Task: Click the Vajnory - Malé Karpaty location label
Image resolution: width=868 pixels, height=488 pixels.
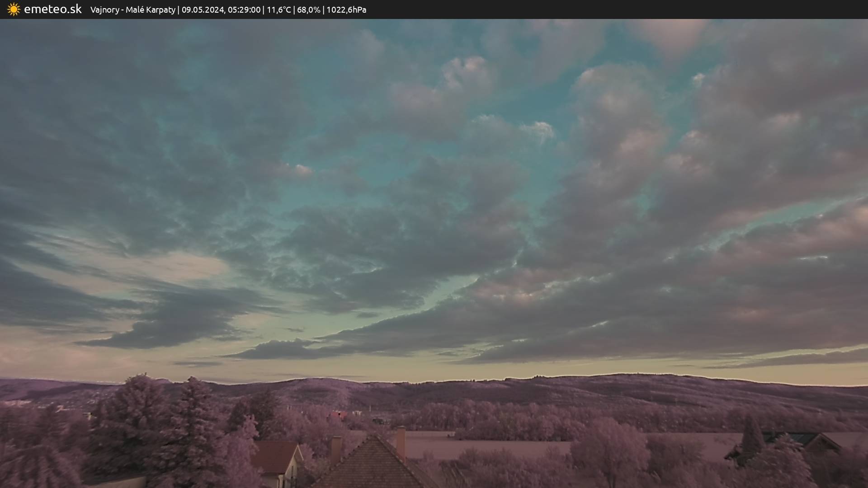Action: click(132, 9)
